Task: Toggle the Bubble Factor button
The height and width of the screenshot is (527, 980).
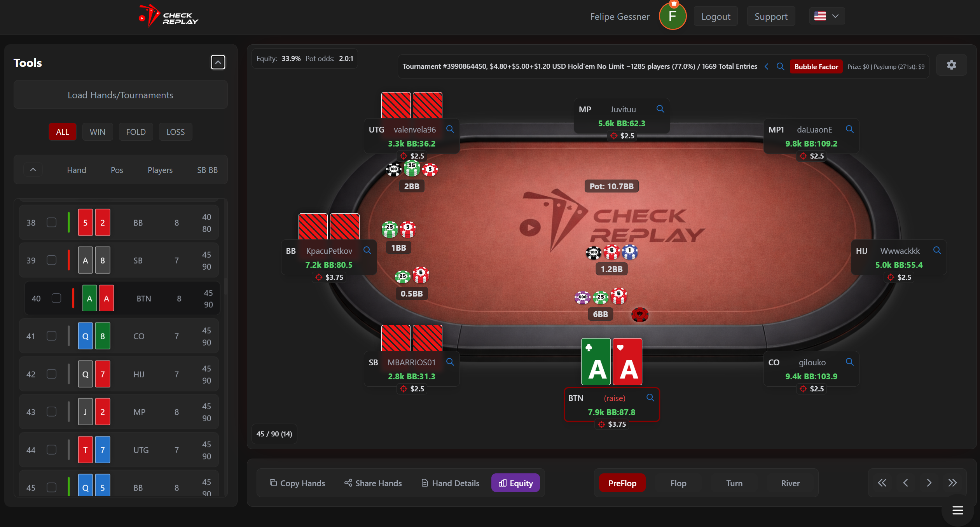Action: point(816,66)
